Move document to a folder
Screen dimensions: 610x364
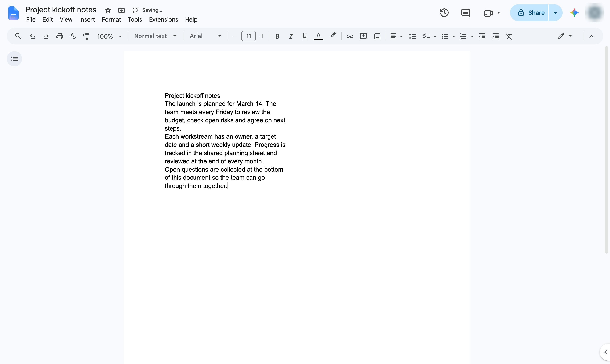coord(122,10)
